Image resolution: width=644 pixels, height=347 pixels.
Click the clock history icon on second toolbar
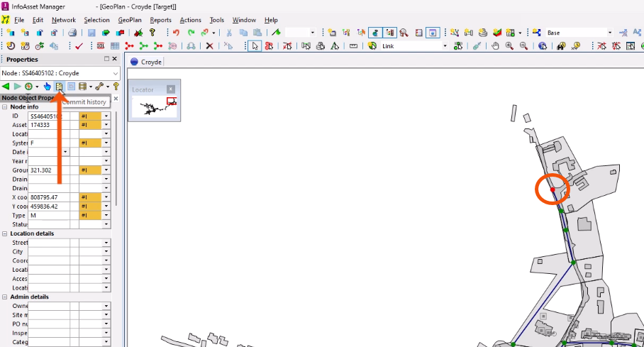pos(11,46)
